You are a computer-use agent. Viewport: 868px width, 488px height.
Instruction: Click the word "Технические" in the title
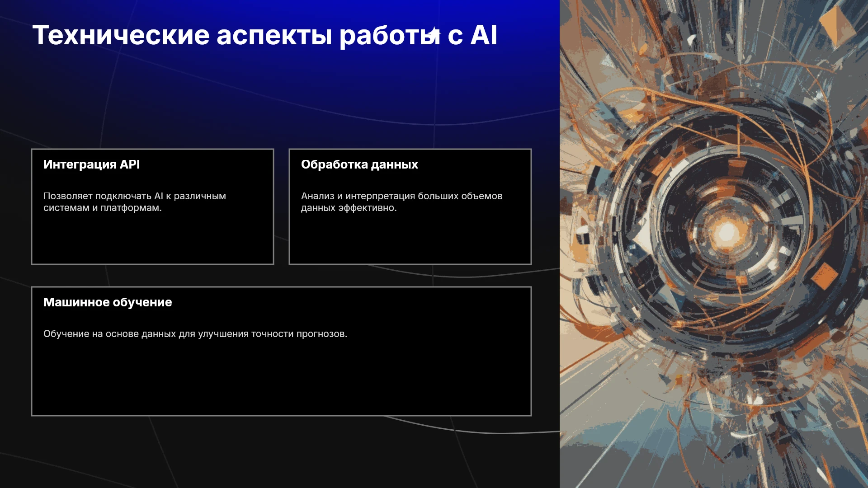(x=121, y=35)
